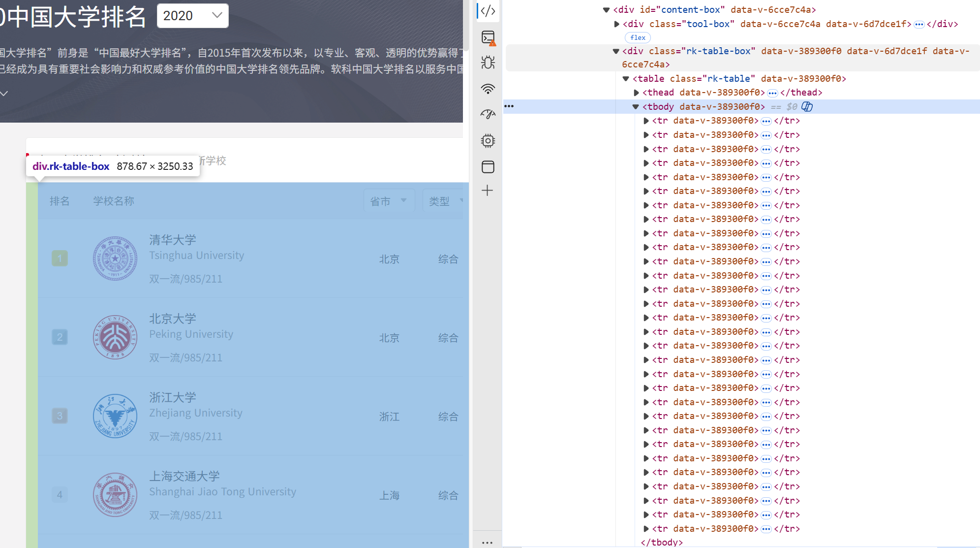Click the copilot icon next to tbody

pyautogui.click(x=807, y=106)
